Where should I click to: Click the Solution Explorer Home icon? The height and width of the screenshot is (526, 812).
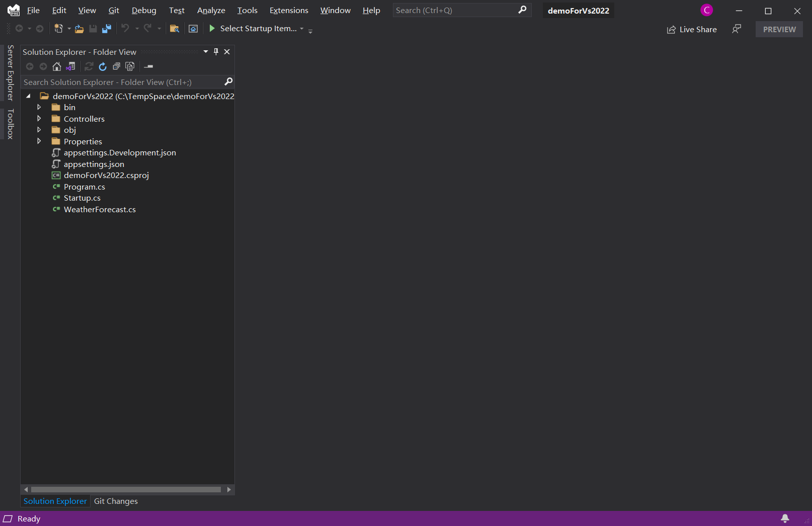(57, 66)
